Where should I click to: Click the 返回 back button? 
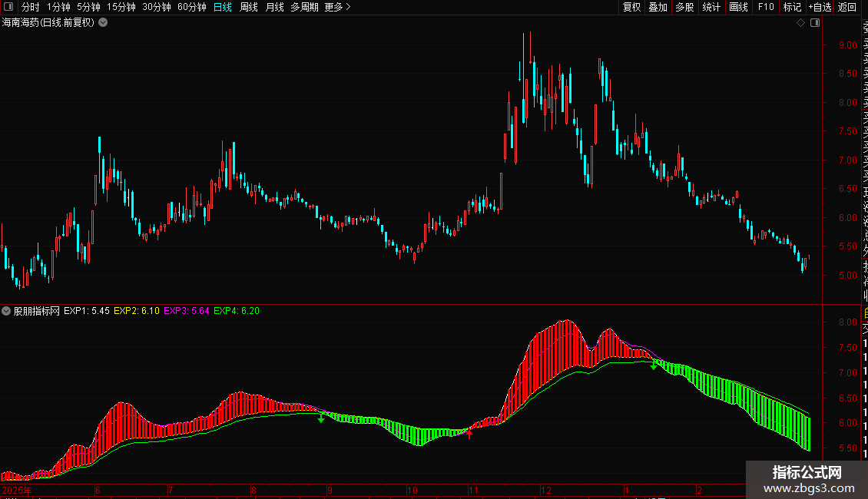(847, 7)
